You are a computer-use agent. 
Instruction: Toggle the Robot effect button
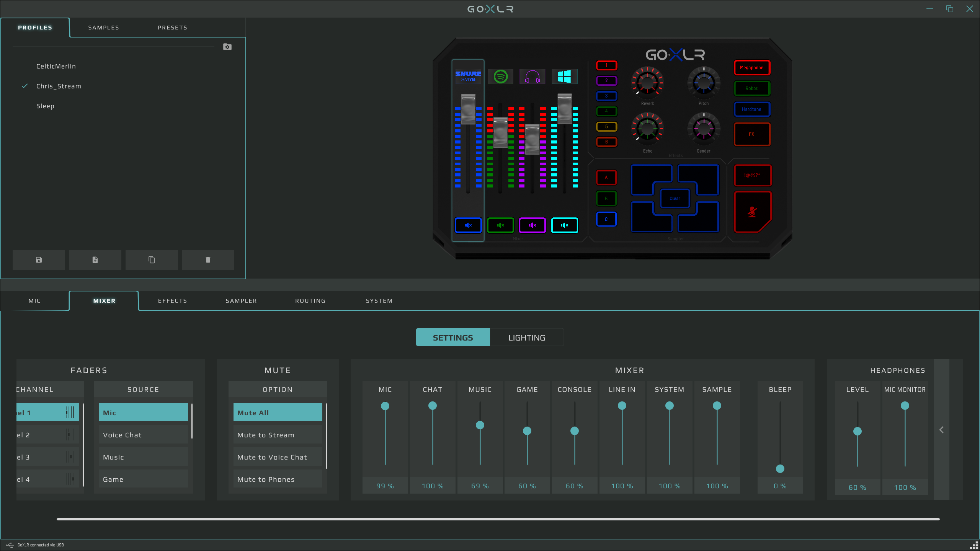(x=752, y=88)
